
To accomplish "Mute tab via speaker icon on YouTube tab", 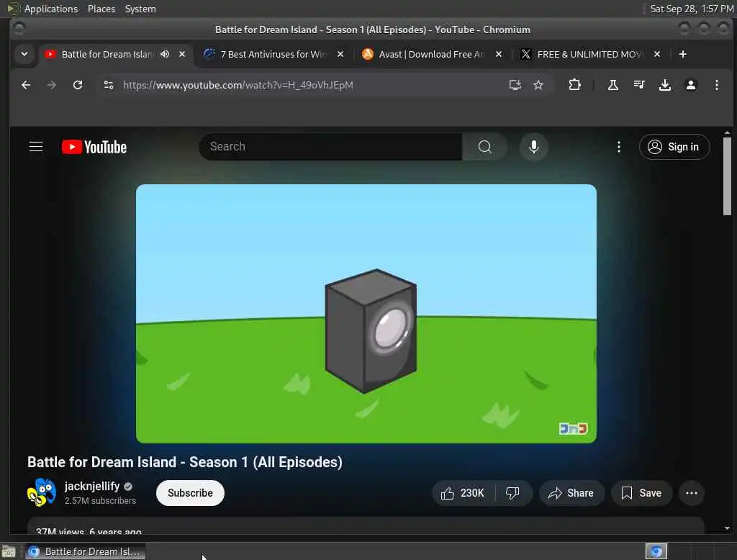I will (165, 54).
